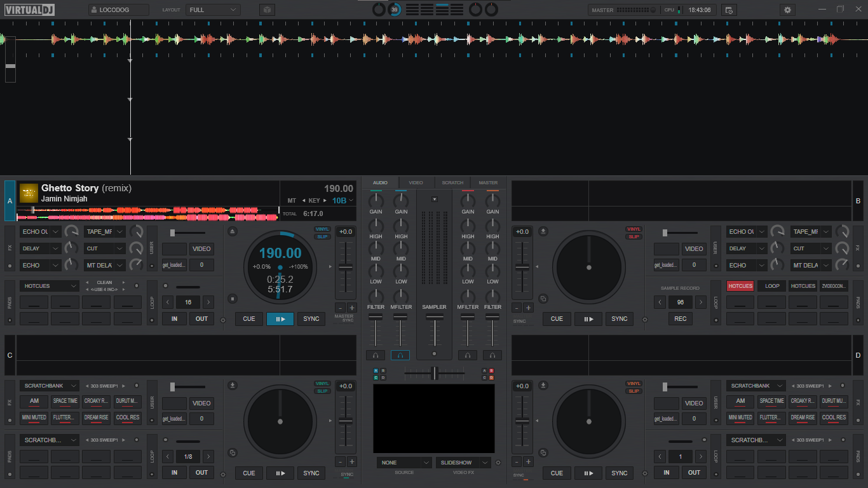This screenshot has height=488, width=868.
Task: Toggle play/pause on deck A
Action: tap(280, 319)
